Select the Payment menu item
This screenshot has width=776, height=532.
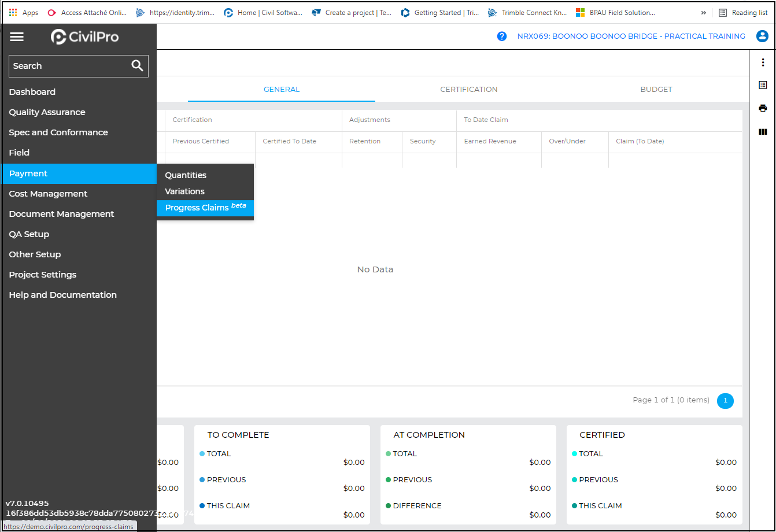coord(79,173)
